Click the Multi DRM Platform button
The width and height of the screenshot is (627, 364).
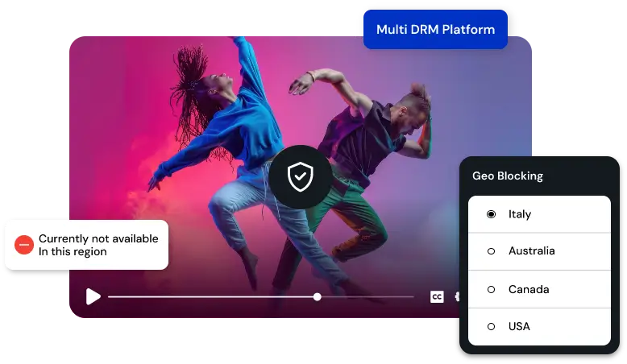[435, 30]
